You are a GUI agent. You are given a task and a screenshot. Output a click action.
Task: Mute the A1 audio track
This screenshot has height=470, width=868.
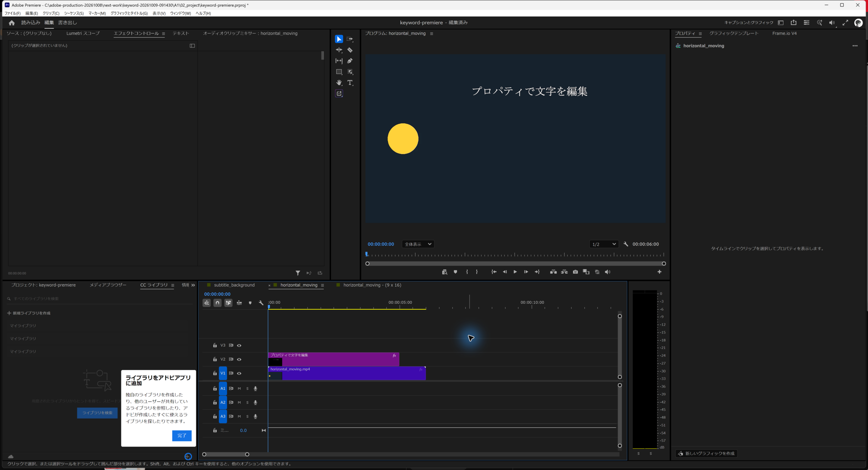[x=239, y=389]
